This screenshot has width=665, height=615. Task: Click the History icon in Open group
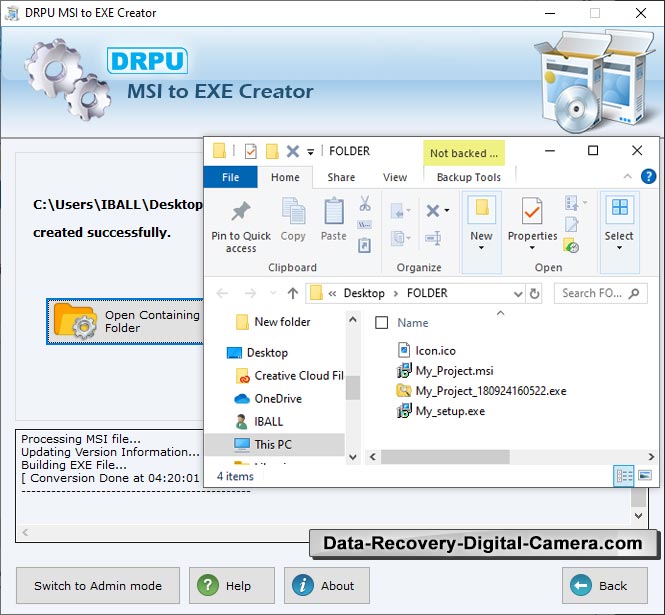click(571, 245)
